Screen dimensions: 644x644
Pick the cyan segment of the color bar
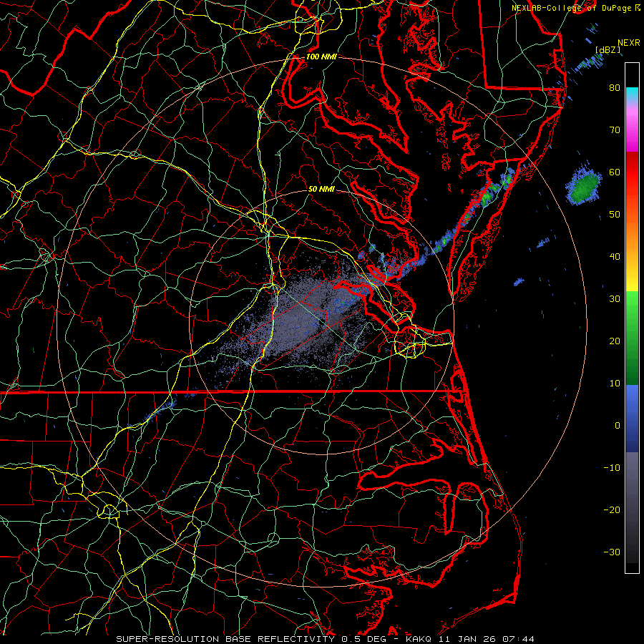[632, 94]
